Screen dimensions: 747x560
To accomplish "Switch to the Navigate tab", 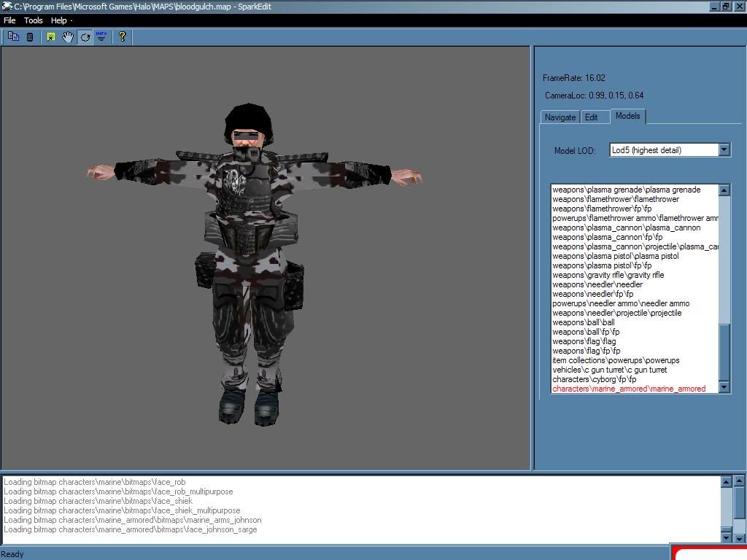I will tap(560, 117).
